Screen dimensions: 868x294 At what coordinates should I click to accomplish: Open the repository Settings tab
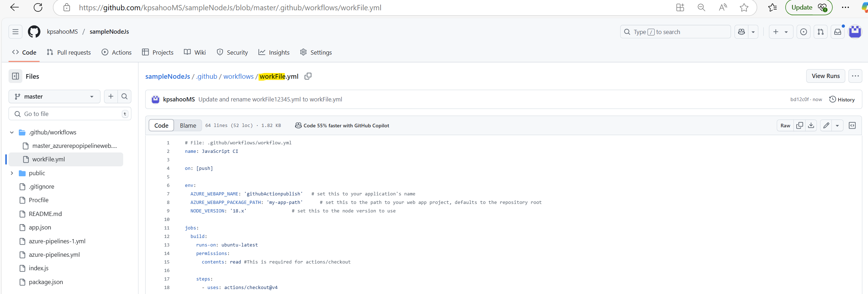[x=316, y=52]
